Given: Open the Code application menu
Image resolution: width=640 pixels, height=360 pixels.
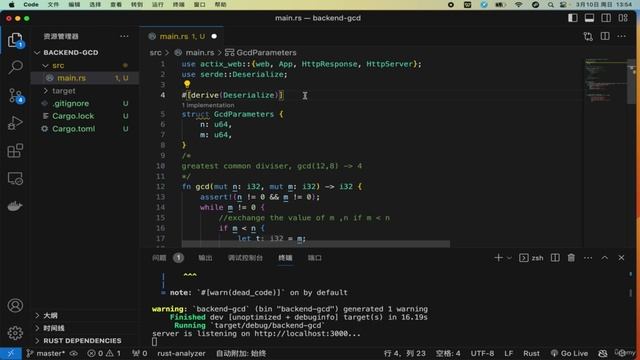Looking at the screenshot, I should [x=31, y=4].
